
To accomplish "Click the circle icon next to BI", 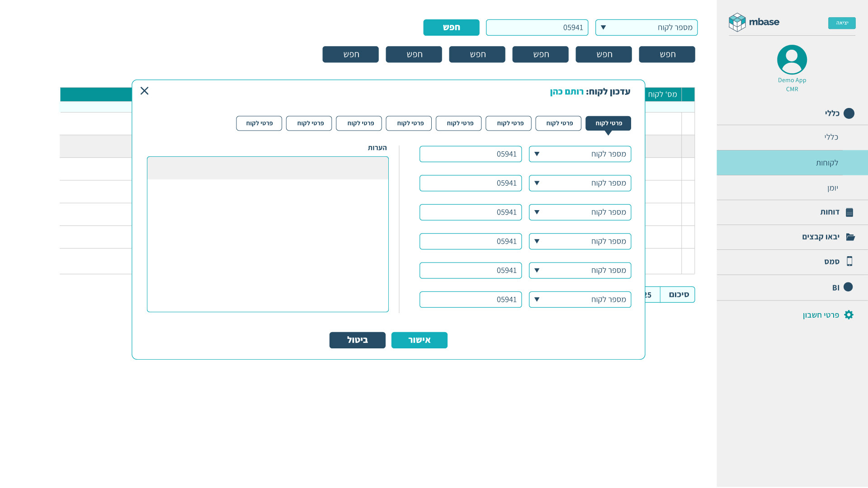I will pos(848,287).
